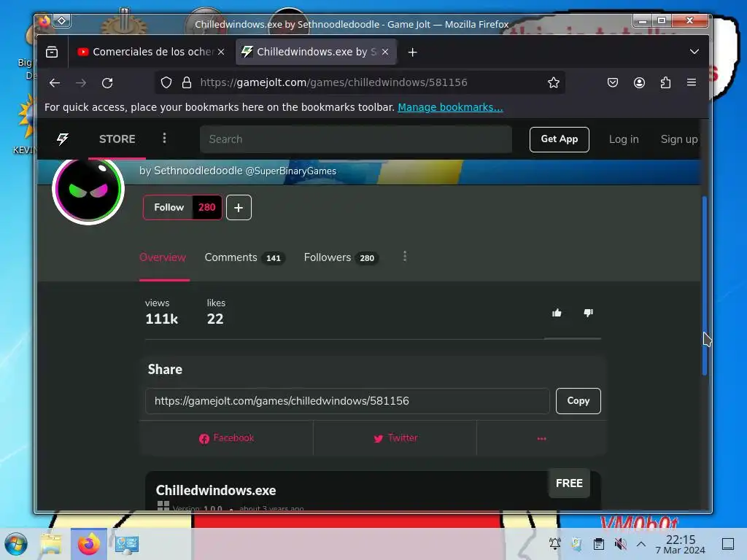The width and height of the screenshot is (747, 560).
Task: Select the Overview tab
Action: [x=163, y=257]
